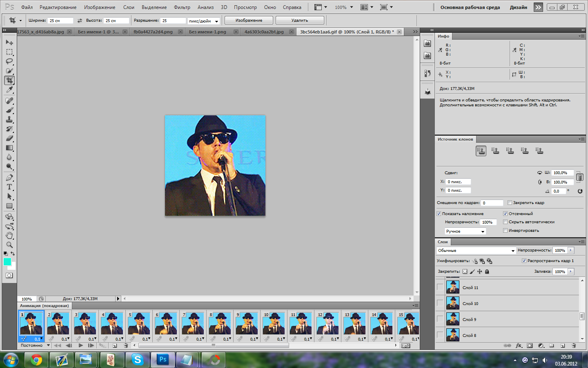Create a new layer in the Layers panel
Image resolution: width=588 pixels, height=368 pixels.
click(x=563, y=346)
